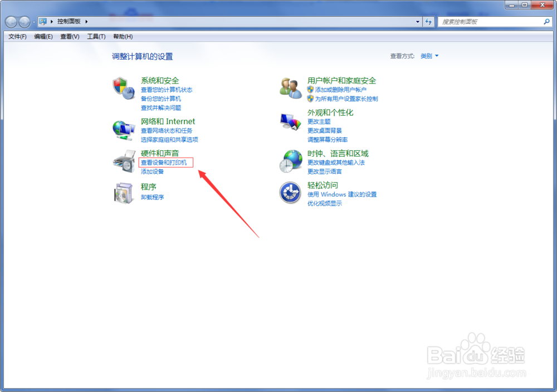Viewport: 557px width, 392px height.
Task: Click 卸载程序 link
Action: coord(153,197)
